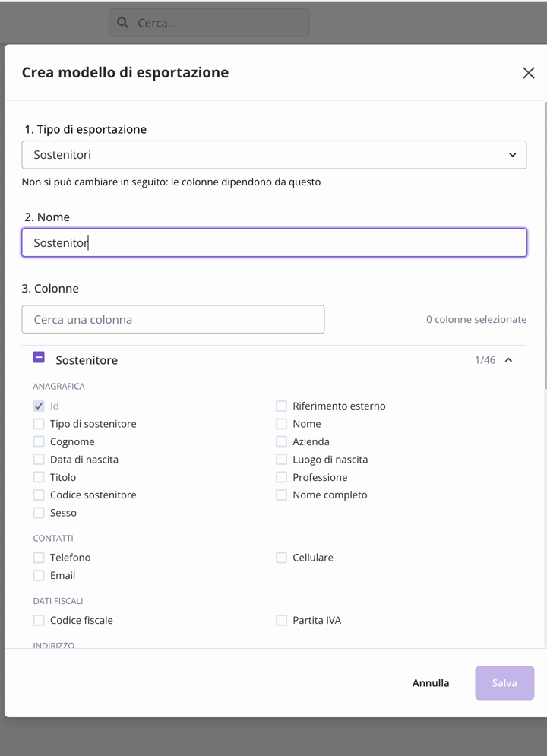Open the Tipo di esportazione dropdown
The height and width of the screenshot is (756, 547).
273,155
